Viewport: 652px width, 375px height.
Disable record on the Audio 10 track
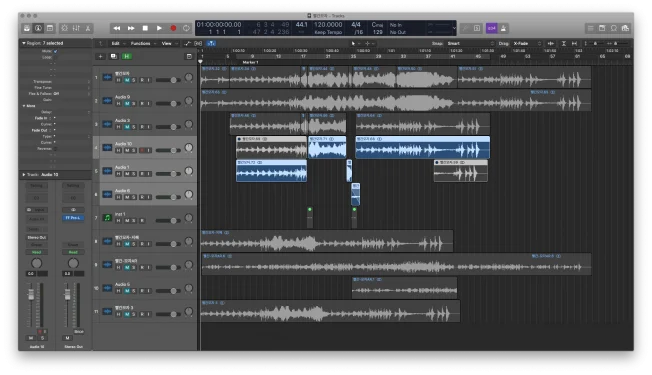[142, 150]
